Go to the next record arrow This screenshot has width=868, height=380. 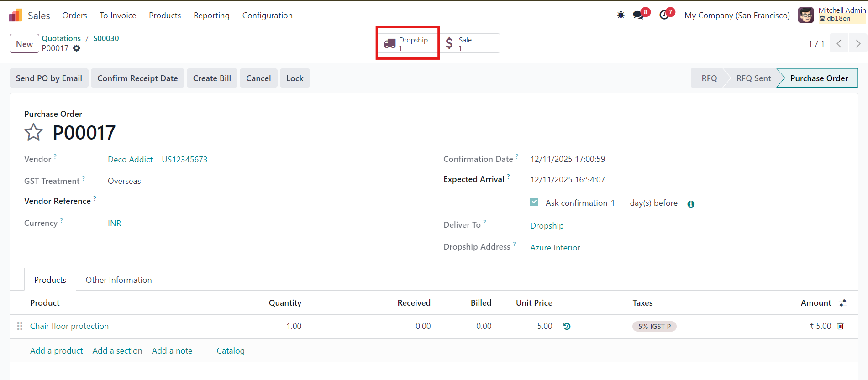pyautogui.click(x=858, y=44)
